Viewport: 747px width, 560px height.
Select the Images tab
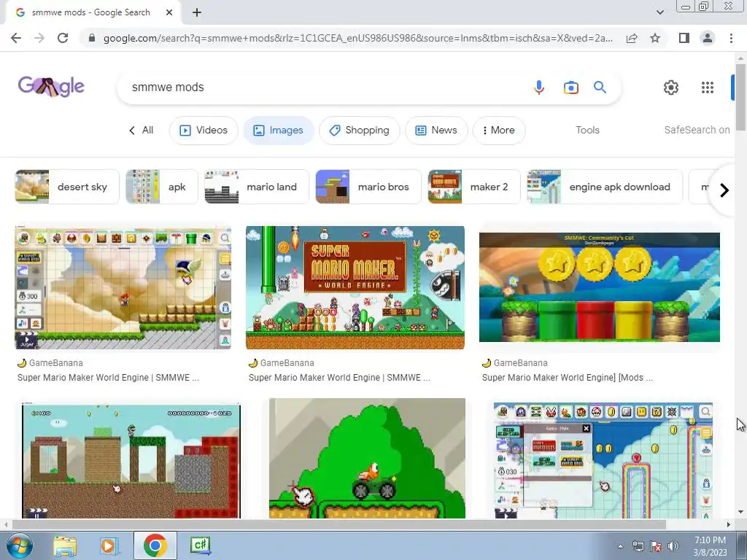(278, 130)
